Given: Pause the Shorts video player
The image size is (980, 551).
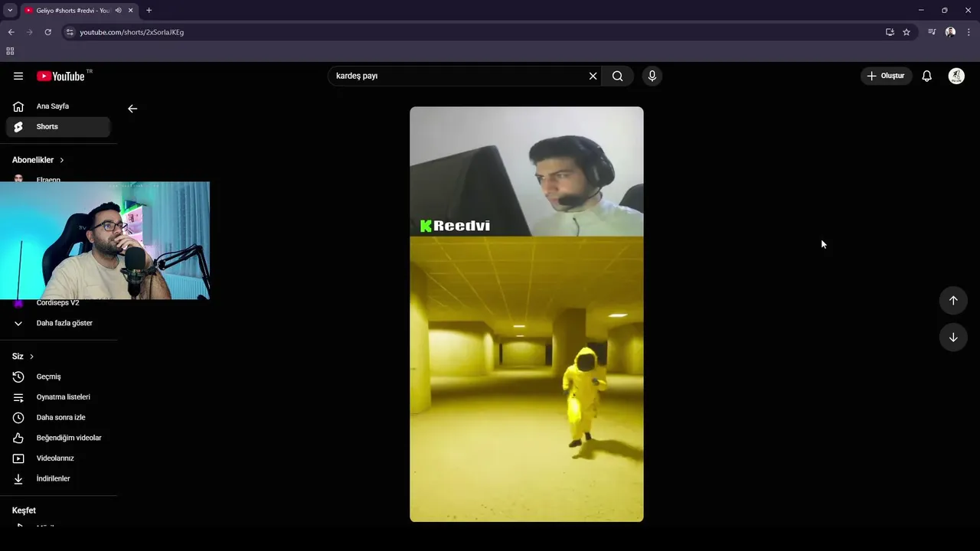Looking at the screenshot, I should (527, 314).
